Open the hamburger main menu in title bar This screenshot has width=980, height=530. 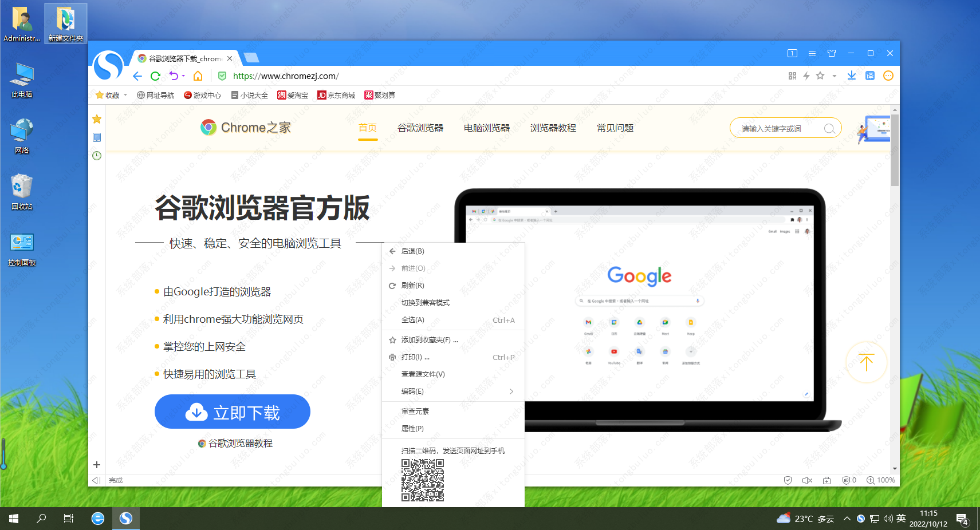point(812,53)
